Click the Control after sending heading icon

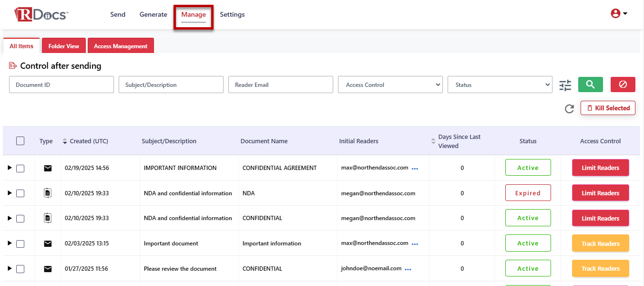point(13,66)
